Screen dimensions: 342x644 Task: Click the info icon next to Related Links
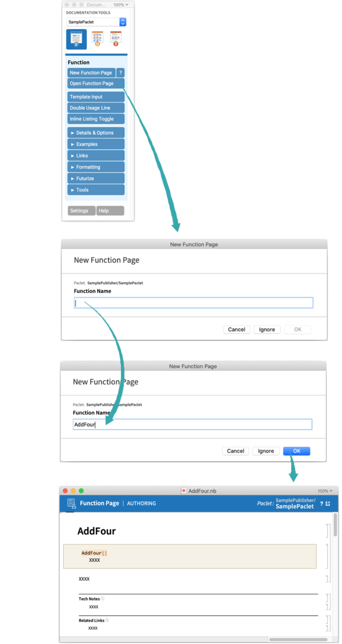click(107, 620)
